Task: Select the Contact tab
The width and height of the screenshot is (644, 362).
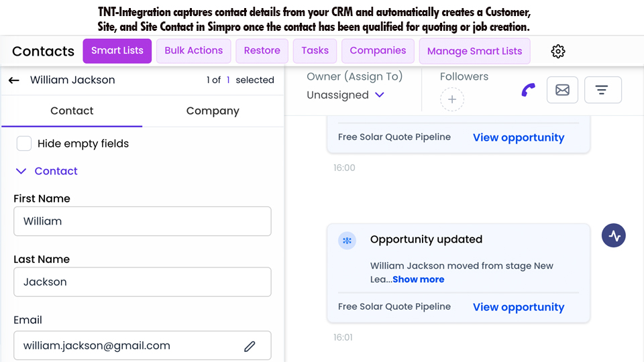Action: point(72,111)
